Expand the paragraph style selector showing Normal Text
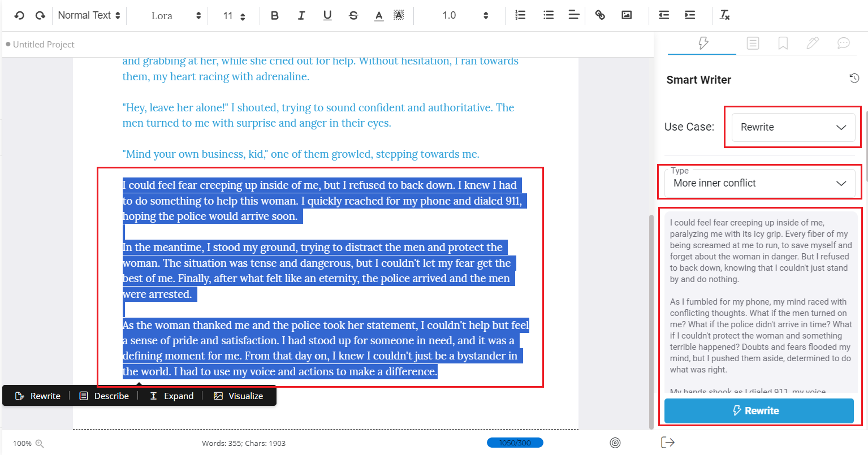This screenshot has width=868, height=455. (x=88, y=15)
